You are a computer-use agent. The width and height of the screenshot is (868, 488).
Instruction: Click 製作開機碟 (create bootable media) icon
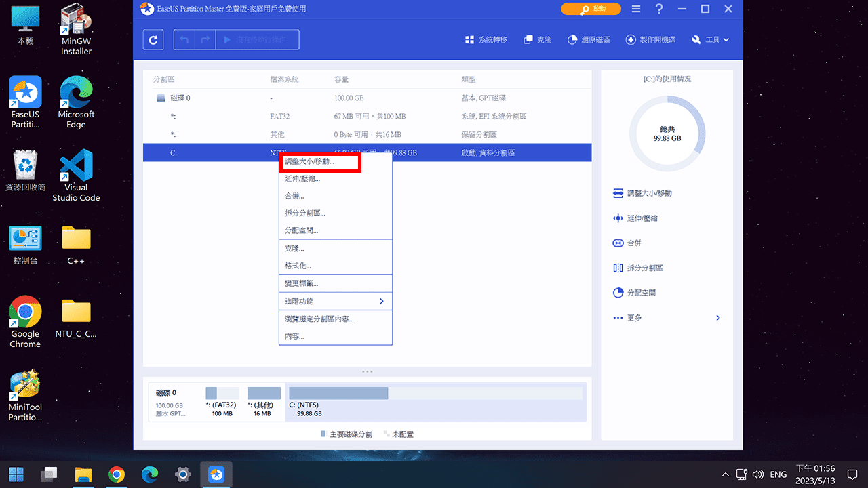pyautogui.click(x=650, y=39)
